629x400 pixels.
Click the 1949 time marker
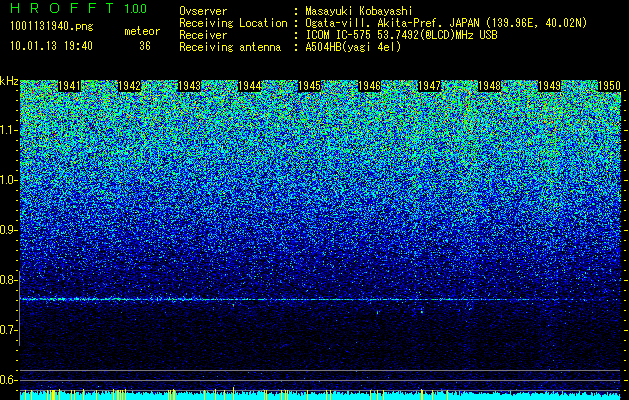pos(550,86)
